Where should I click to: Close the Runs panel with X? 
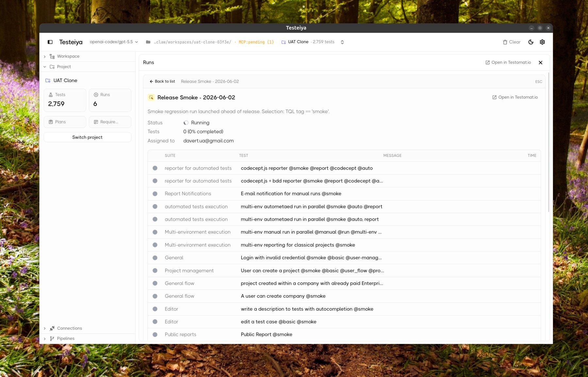(x=541, y=62)
